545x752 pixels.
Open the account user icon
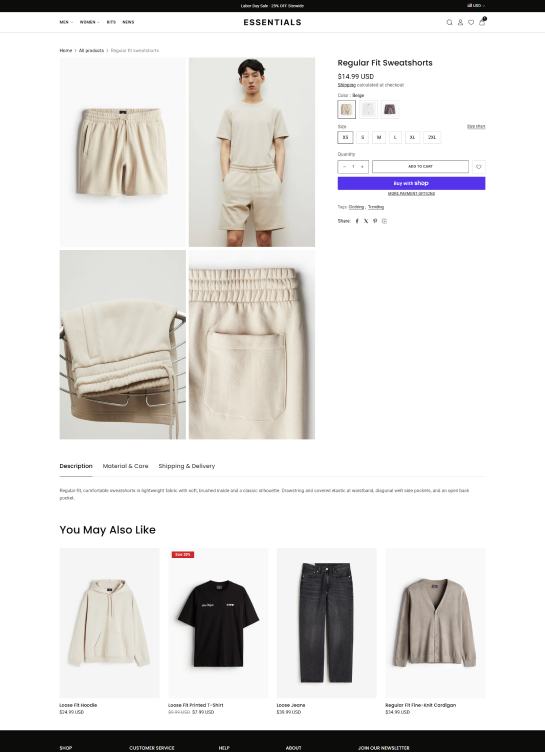(x=460, y=22)
